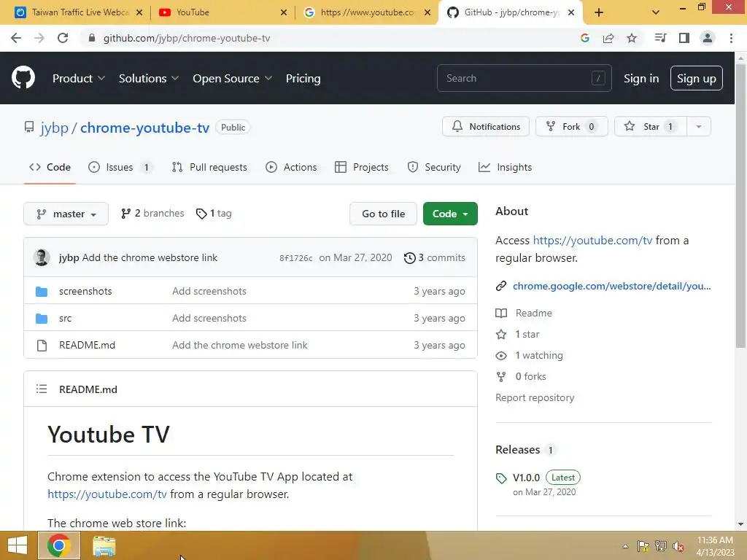Click Report repository link

(x=535, y=397)
